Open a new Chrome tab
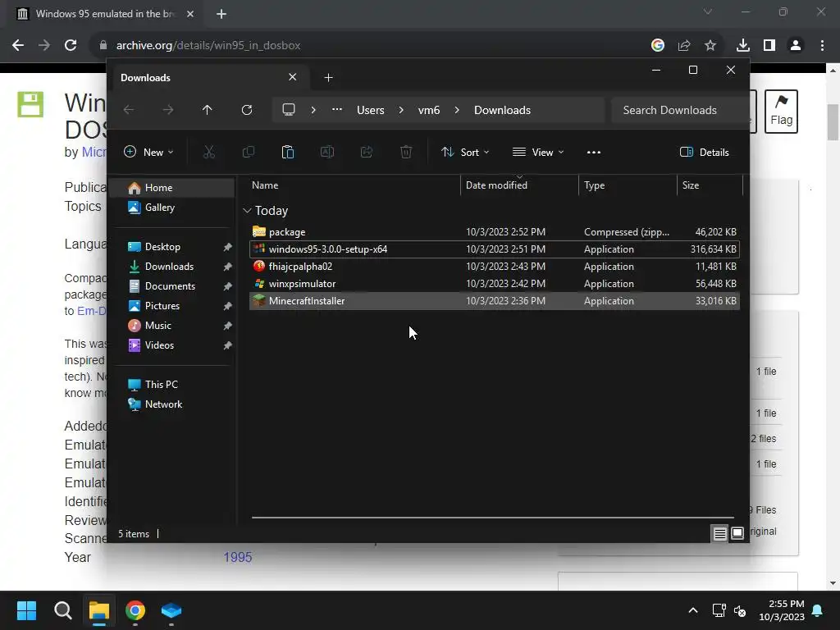This screenshot has width=840, height=630. (221, 14)
